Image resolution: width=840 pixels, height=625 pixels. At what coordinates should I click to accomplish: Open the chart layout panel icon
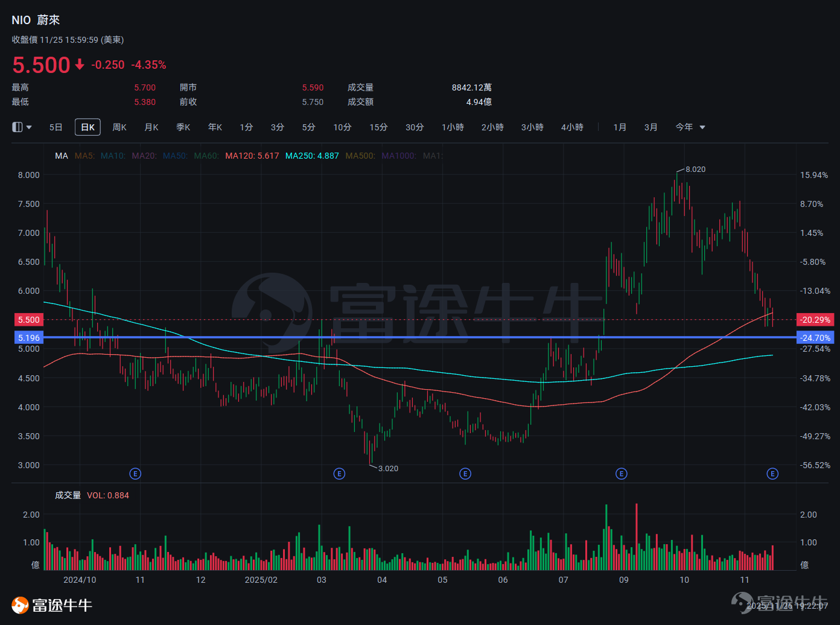[17, 127]
